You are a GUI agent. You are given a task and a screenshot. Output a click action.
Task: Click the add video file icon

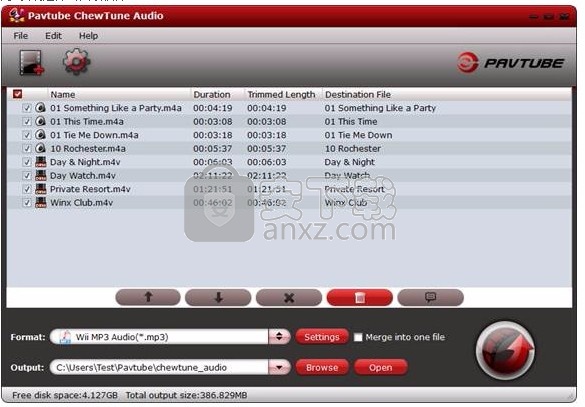pos(31,63)
